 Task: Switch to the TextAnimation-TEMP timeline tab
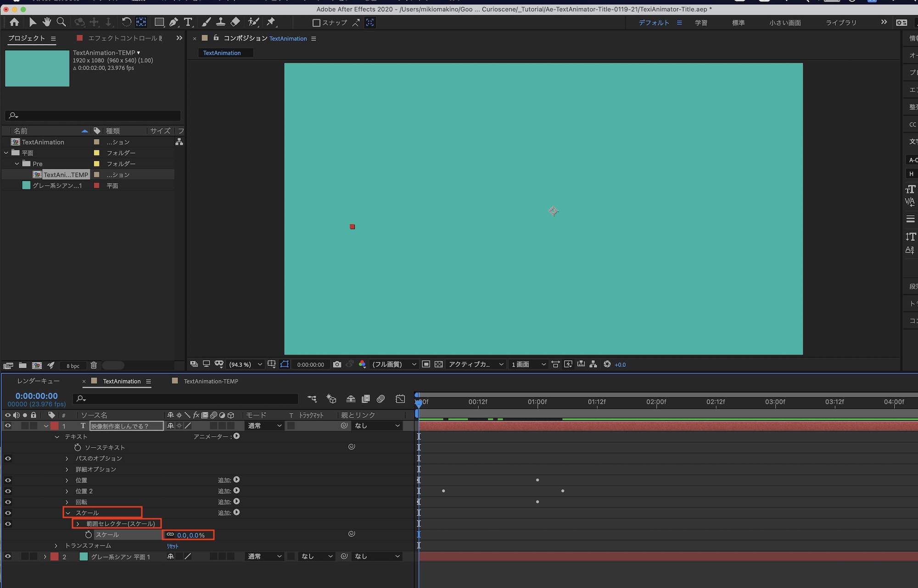point(211,381)
